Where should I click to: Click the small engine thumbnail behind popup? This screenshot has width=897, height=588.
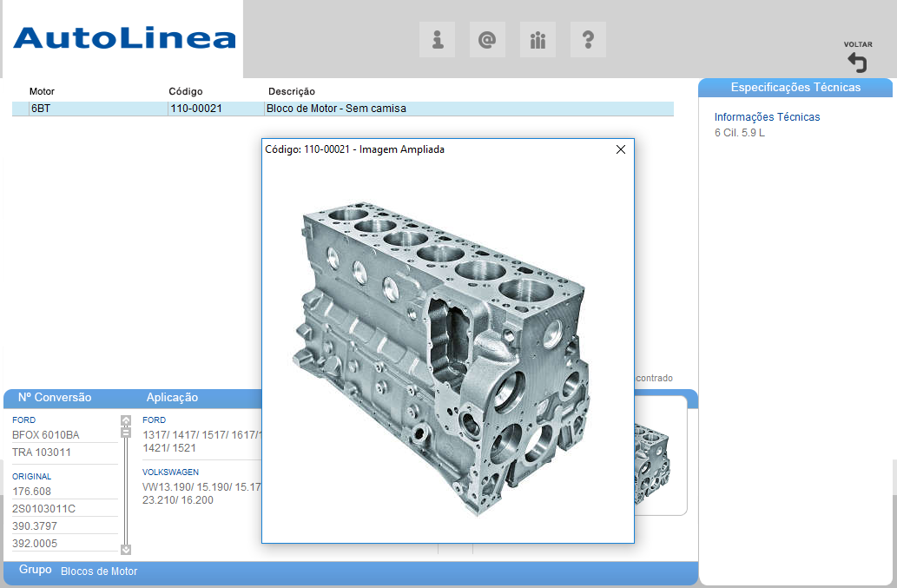tap(651, 460)
